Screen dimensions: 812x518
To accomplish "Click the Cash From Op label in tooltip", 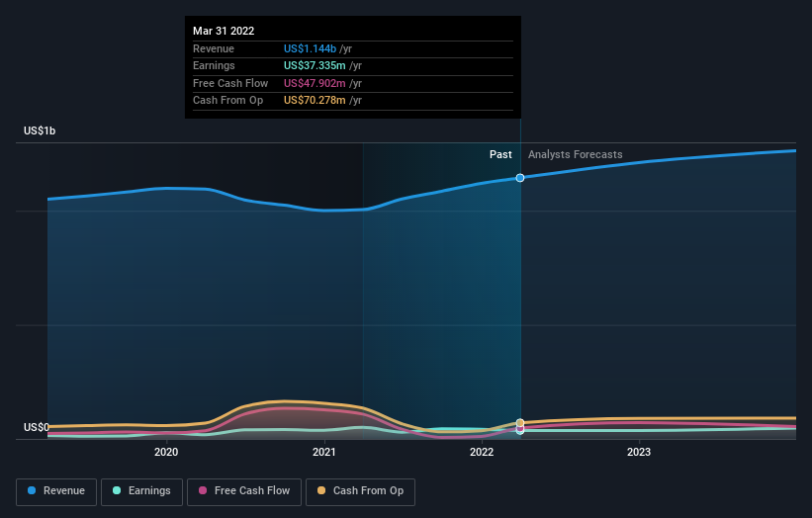I will coord(227,101).
